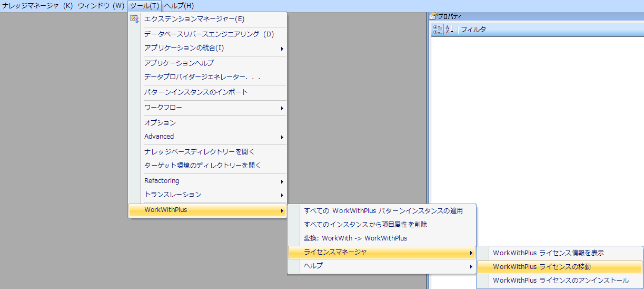Viewport: 644px width, 289px height.
Task: Choose WorkWithPlus ライセンスのアンインストール
Action: (x=561, y=281)
